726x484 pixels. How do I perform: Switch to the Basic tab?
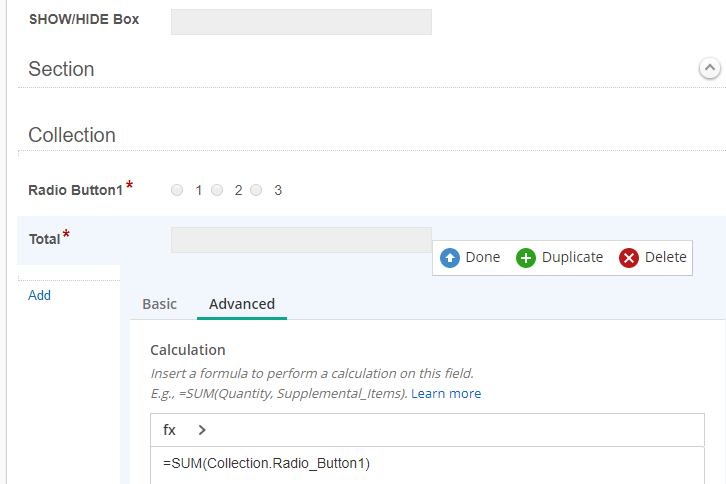click(x=159, y=304)
